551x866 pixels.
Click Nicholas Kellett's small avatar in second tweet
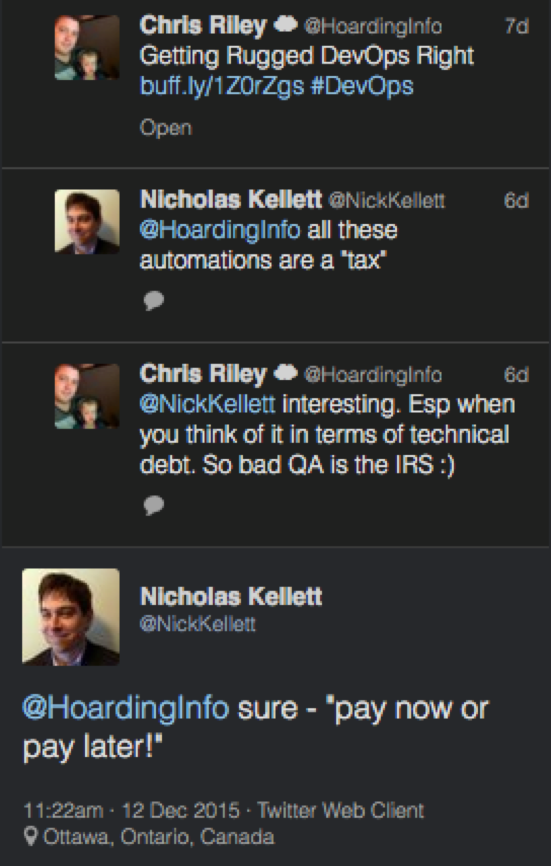coord(87,221)
